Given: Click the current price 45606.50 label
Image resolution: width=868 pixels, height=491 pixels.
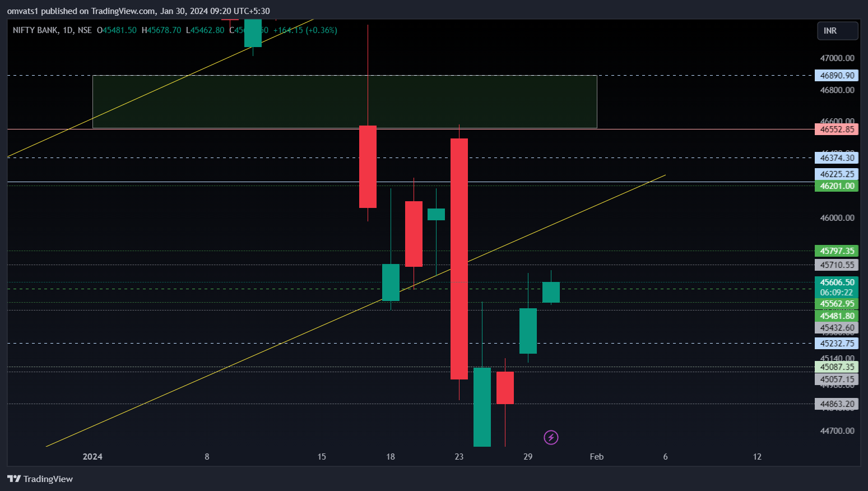Looking at the screenshot, I should pyautogui.click(x=837, y=282).
